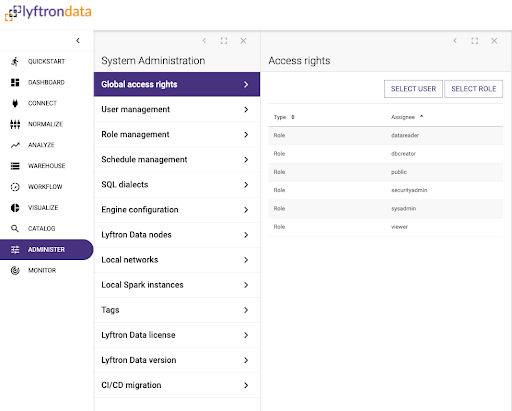This screenshot has height=411, width=512.
Task: Expand Global access rights chevron
Action: [246, 84]
